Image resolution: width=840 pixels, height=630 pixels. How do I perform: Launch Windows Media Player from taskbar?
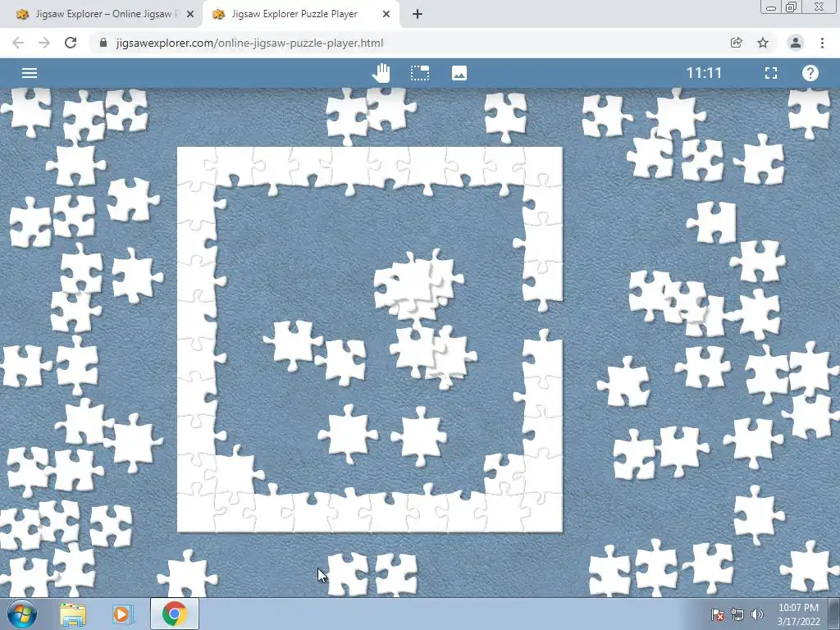pyautogui.click(x=121, y=614)
